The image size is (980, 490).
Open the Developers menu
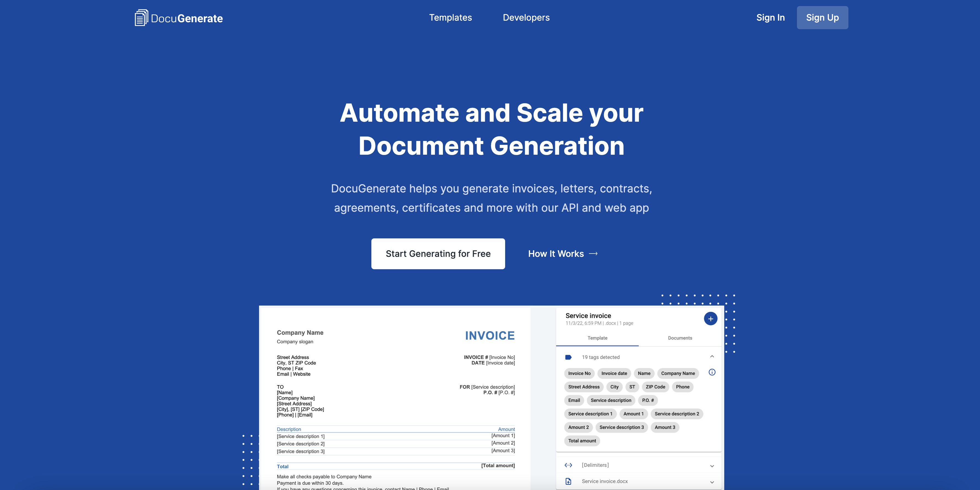pos(526,17)
